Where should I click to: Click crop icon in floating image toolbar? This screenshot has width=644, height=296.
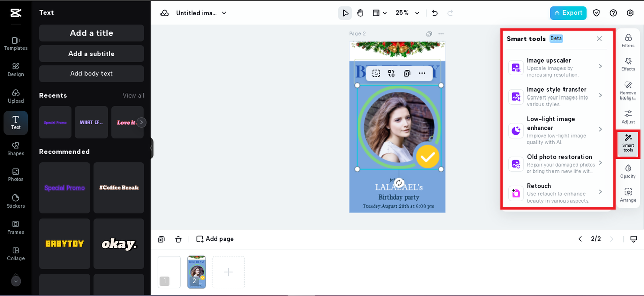[376, 73]
